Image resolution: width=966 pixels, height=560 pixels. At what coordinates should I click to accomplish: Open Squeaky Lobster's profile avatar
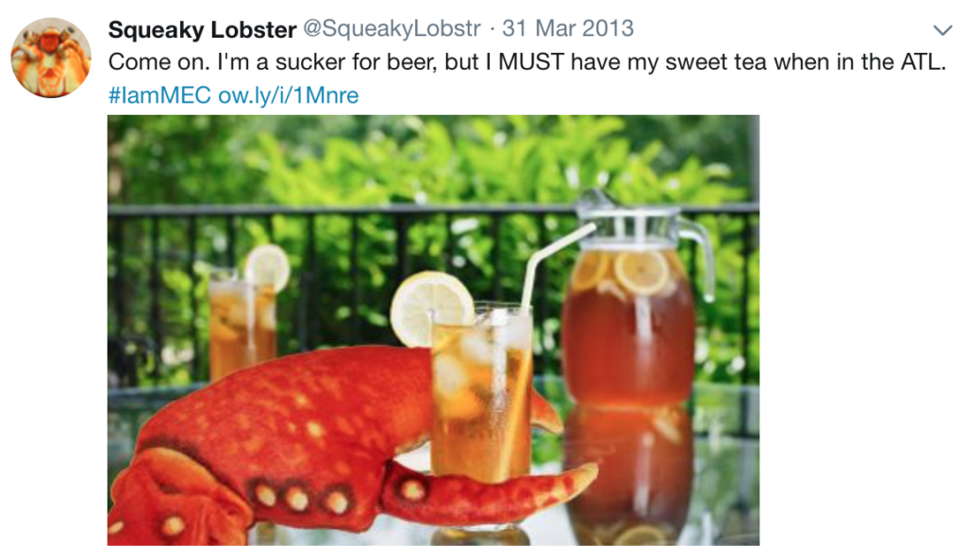[51, 58]
